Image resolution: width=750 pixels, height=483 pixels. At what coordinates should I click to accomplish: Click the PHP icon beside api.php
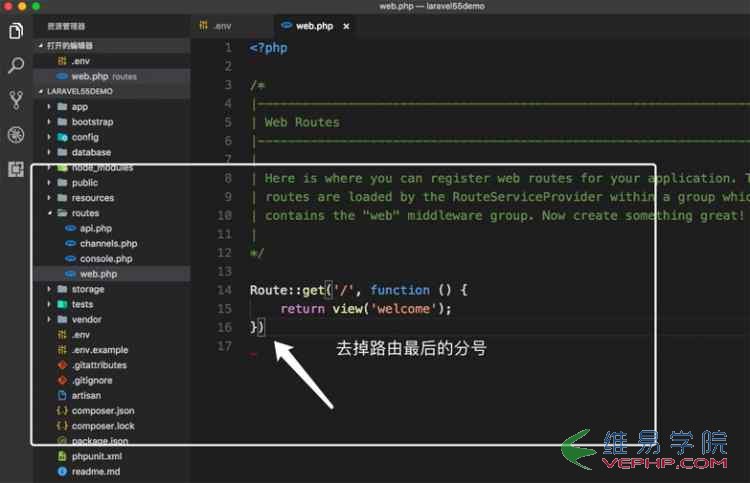(71, 229)
